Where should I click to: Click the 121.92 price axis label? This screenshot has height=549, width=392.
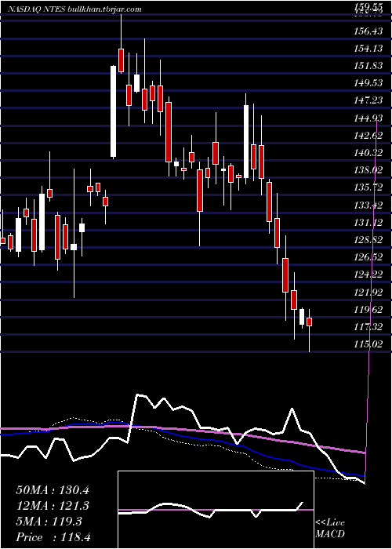pyautogui.click(x=368, y=293)
